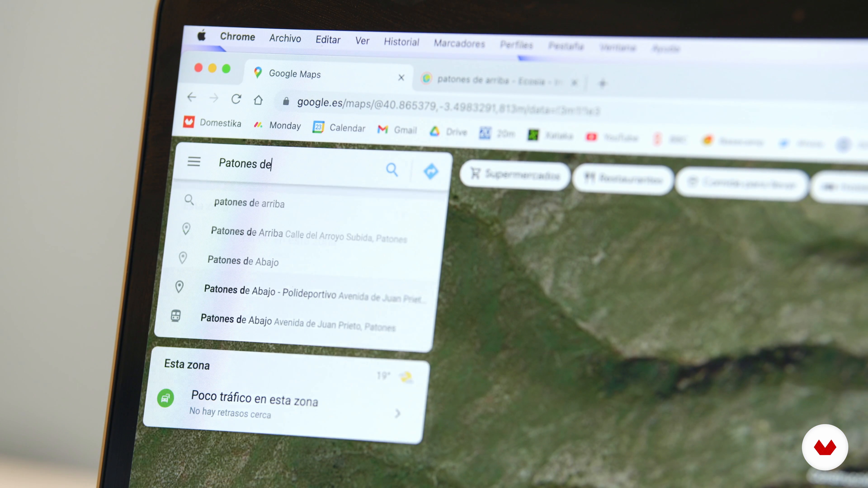Click the blue search magnifier button
Image resolution: width=868 pixels, height=488 pixels.
392,170
